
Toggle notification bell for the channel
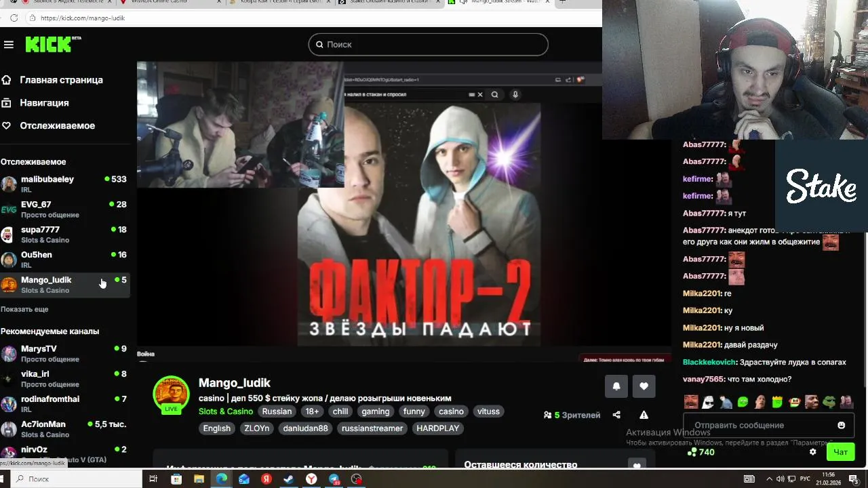(x=616, y=386)
